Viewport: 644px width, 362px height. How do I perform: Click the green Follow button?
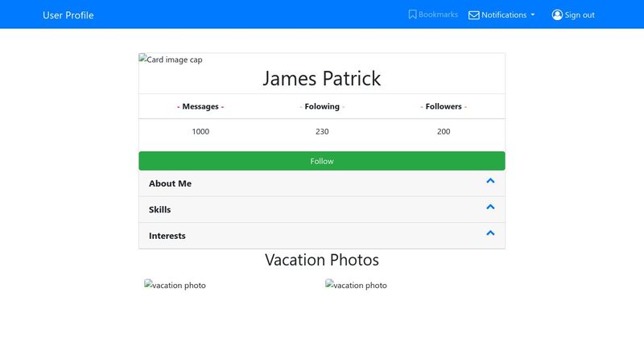pyautogui.click(x=322, y=161)
